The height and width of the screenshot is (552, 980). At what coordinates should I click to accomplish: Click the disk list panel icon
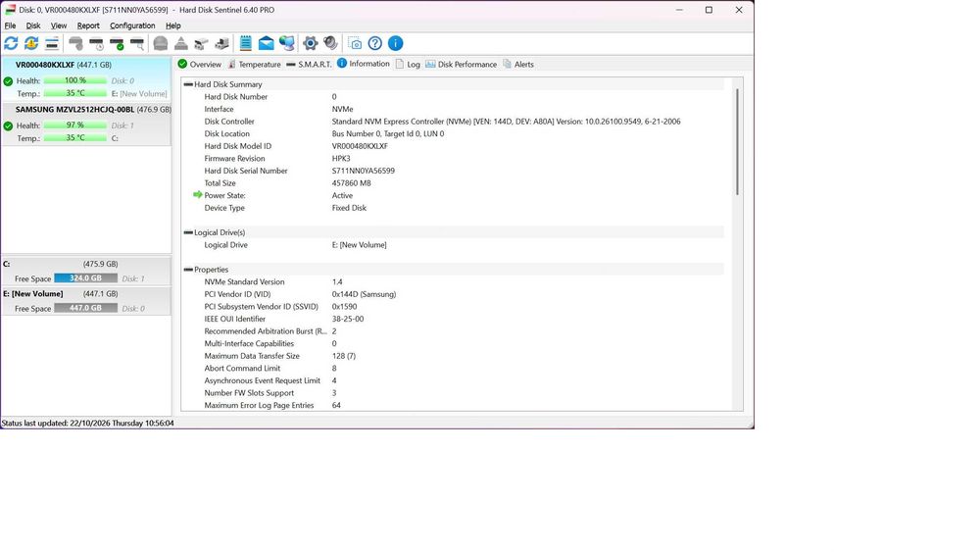52,43
